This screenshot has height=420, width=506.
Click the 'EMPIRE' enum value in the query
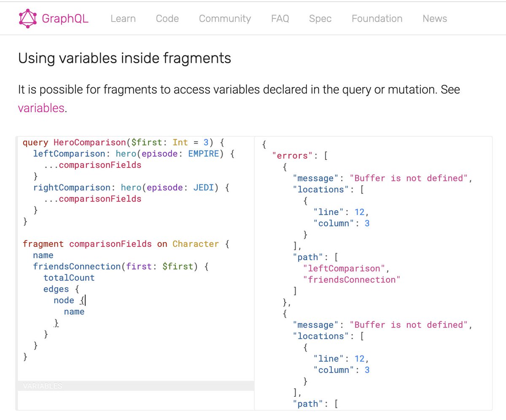click(204, 154)
